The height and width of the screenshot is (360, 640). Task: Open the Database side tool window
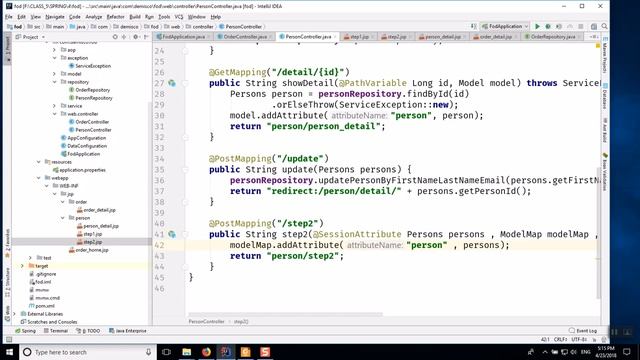point(605,96)
